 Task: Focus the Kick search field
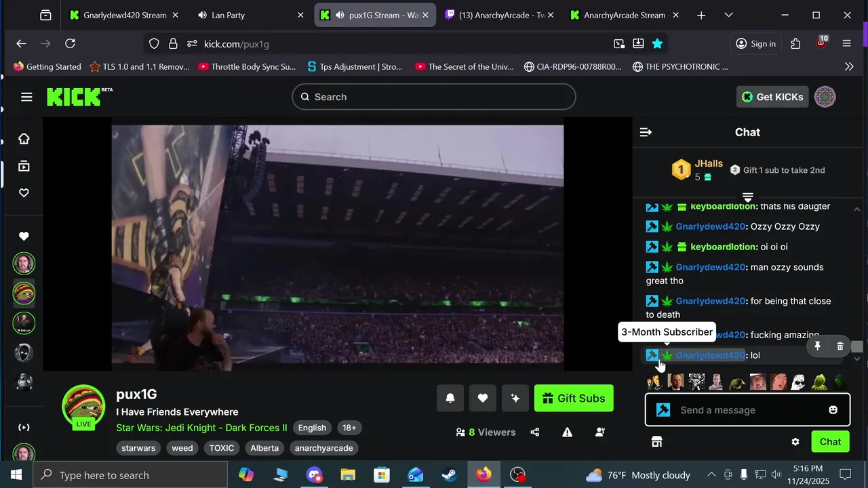434,97
